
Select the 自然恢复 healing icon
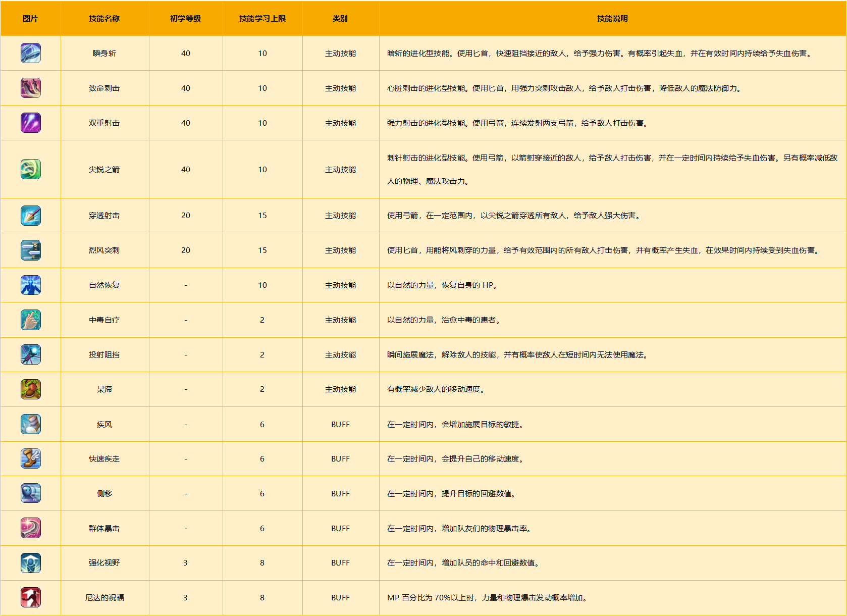pyautogui.click(x=31, y=285)
